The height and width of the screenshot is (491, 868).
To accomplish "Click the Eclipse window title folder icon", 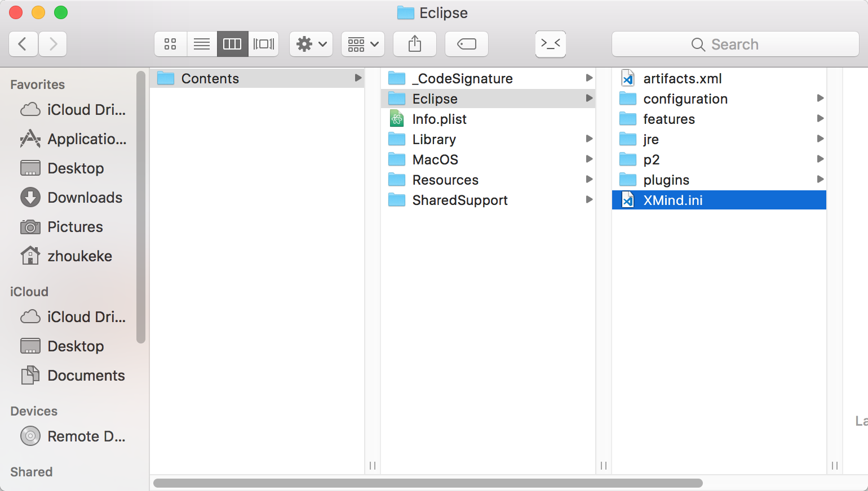I will (406, 12).
